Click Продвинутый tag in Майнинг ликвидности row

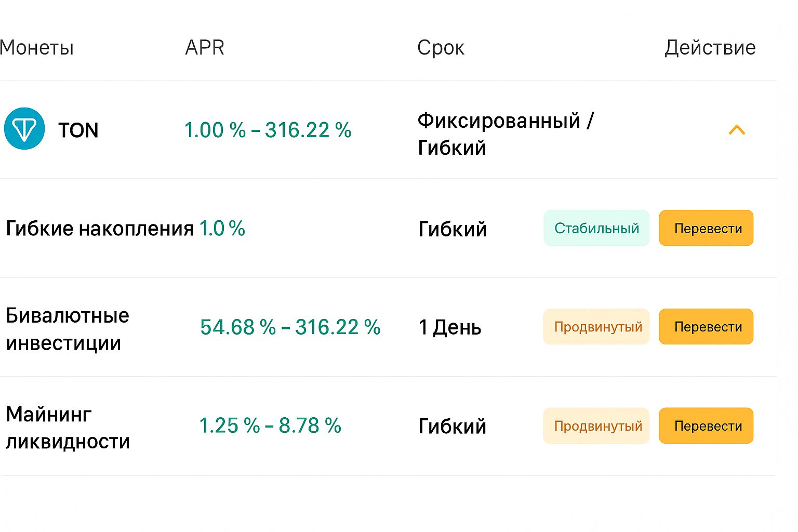[596, 425]
